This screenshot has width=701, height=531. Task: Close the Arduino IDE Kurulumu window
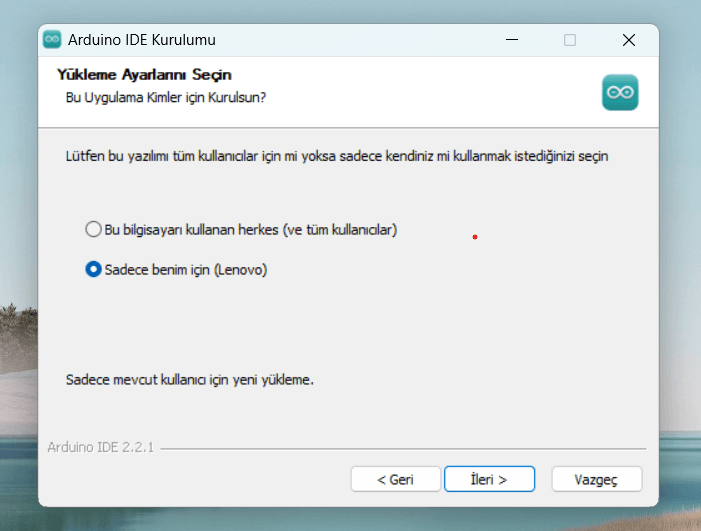(629, 40)
